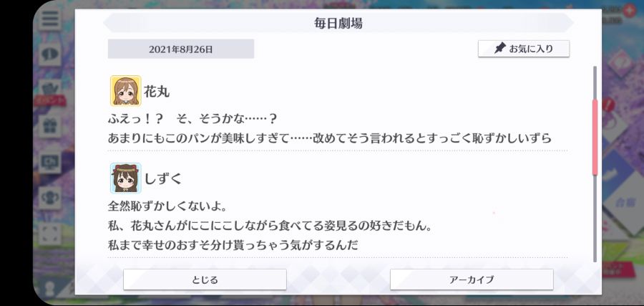The width and height of the screenshot is (644, 306).
Task: Tap the red plus icon to add stars
Action: (x=629, y=9)
